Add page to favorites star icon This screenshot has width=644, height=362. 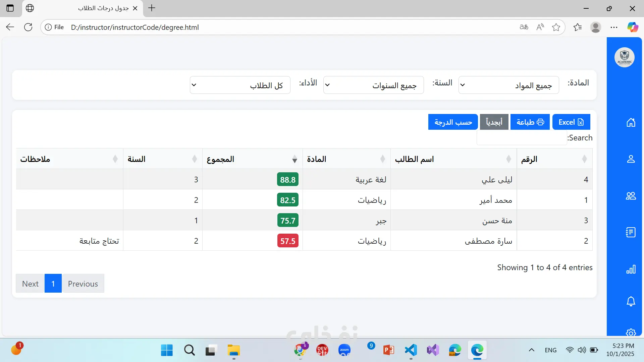pos(556,27)
